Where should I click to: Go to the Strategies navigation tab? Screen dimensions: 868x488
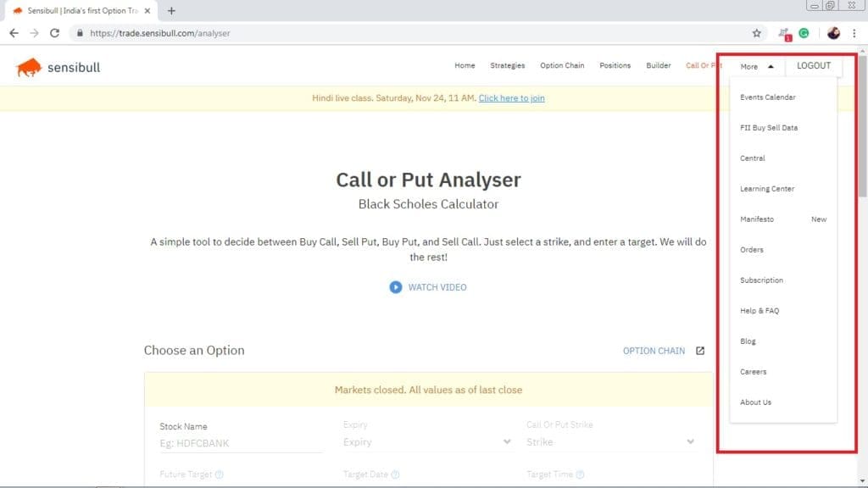coord(507,66)
